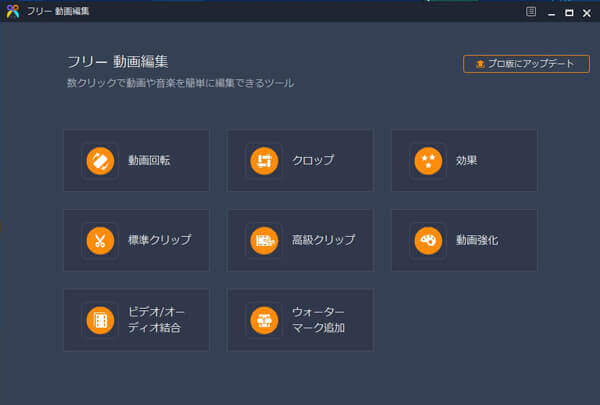The height and width of the screenshot is (405, 600).
Task: Click the 標準クリップ label text
Action: 160,240
